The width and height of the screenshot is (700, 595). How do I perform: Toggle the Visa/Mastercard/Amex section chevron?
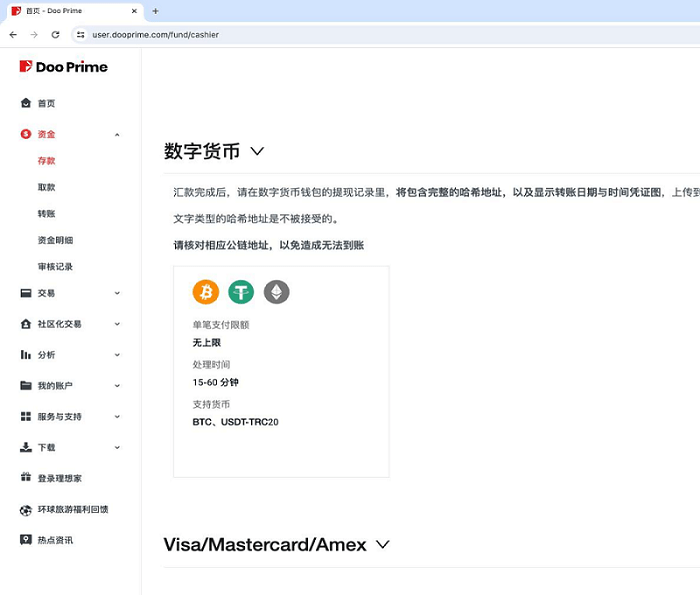click(383, 545)
